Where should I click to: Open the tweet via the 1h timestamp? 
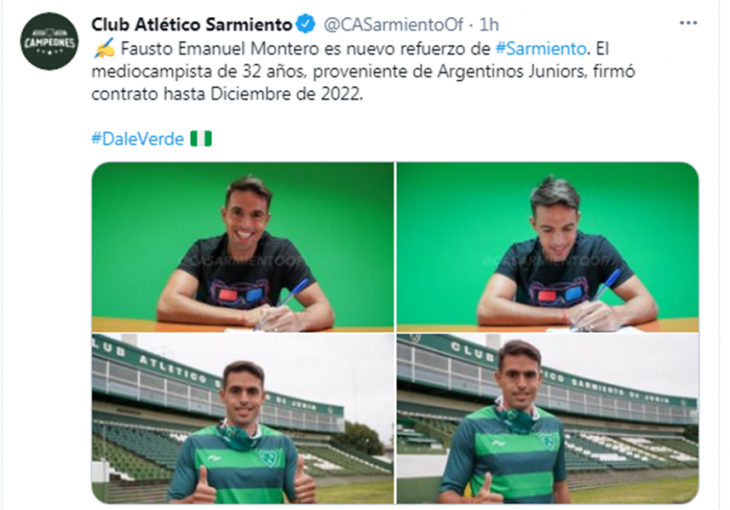coord(489,24)
